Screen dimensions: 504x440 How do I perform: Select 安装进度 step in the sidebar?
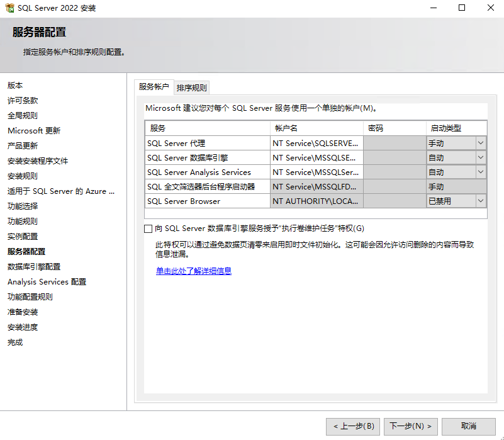click(23, 327)
